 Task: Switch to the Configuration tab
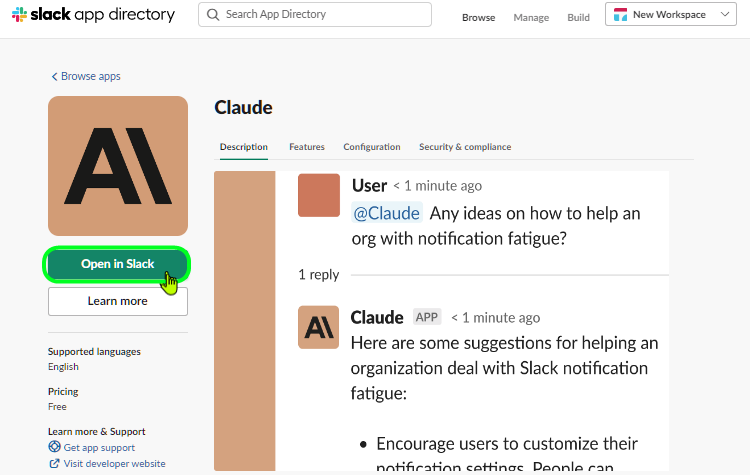tap(372, 147)
